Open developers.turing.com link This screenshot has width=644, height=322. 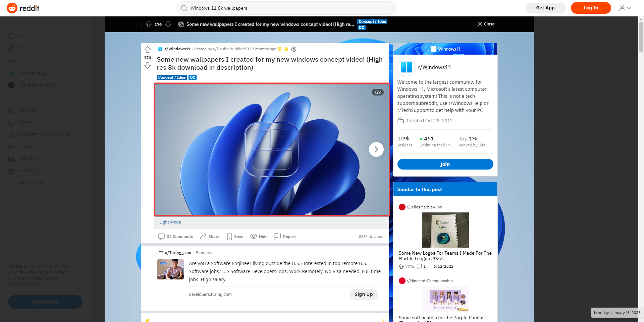coord(210,295)
